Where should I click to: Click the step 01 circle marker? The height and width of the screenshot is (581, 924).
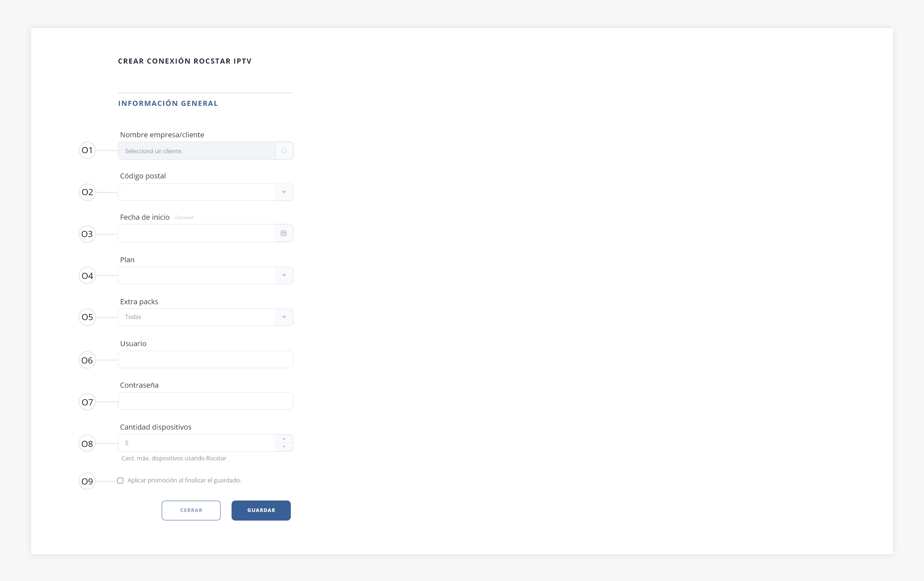coord(87,151)
